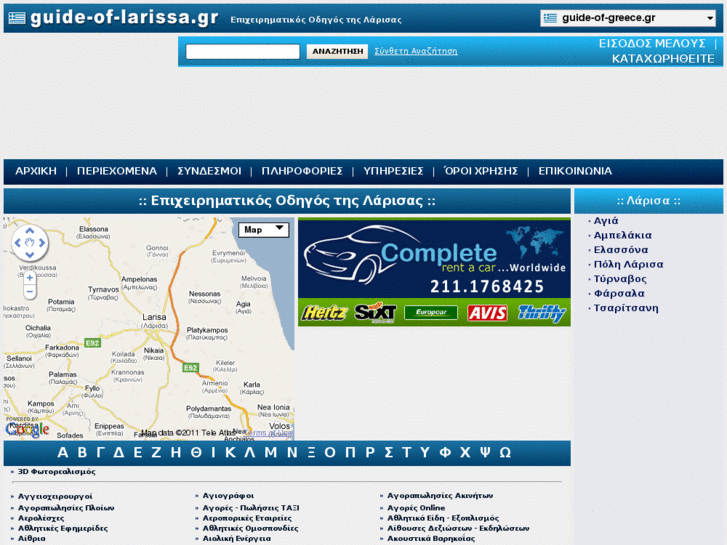Click the Greek flag icon beside guide-of-larissa.gr

pyautogui.click(x=17, y=18)
